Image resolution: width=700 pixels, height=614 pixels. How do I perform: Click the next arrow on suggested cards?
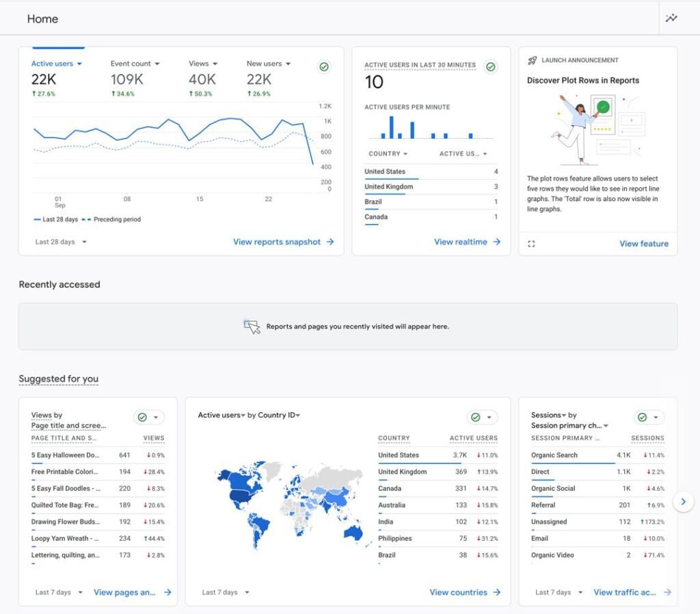pyautogui.click(x=683, y=501)
